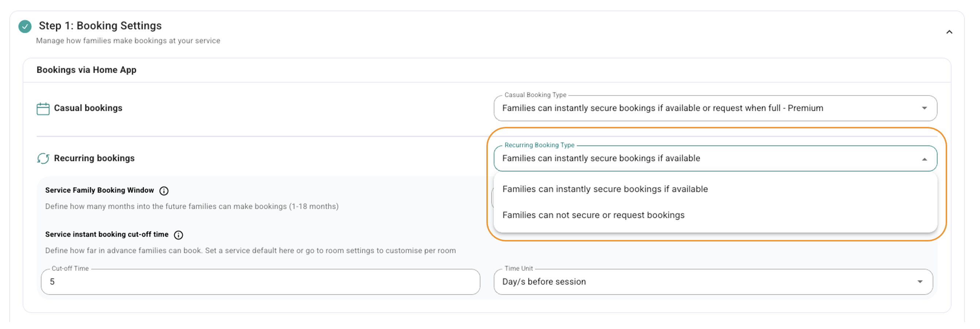Viewport: 980px width, 329px height.
Task: Collapse the Step 1 Booking Settings section
Action: (949, 32)
